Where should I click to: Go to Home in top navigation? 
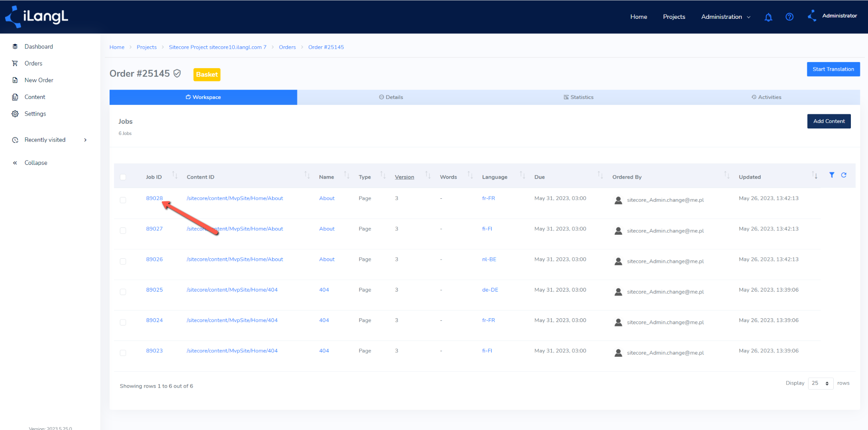point(639,17)
